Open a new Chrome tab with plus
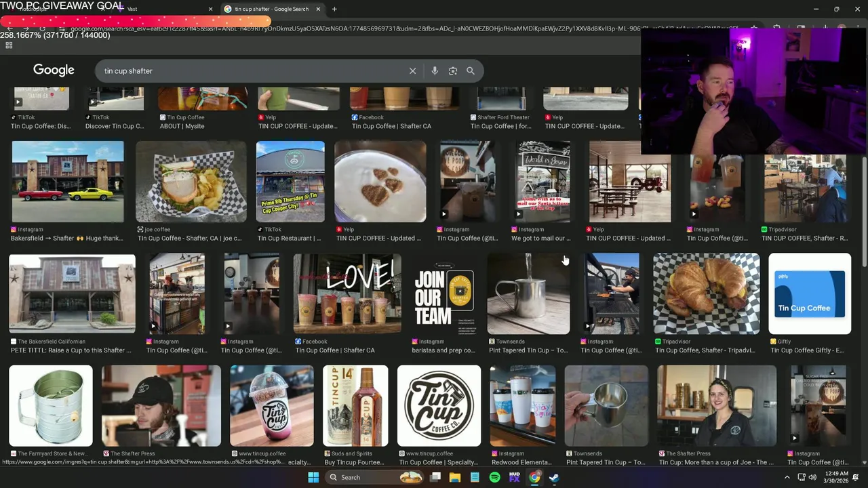 tap(334, 9)
